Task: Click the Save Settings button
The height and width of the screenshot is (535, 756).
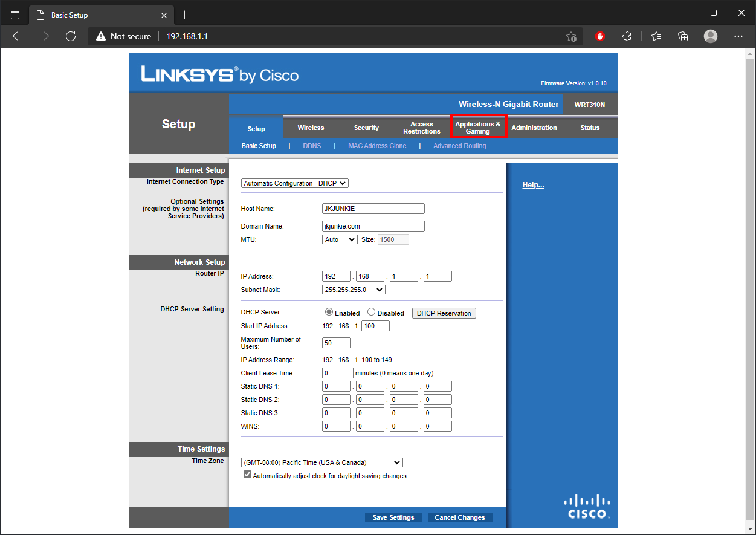Action: [x=393, y=517]
